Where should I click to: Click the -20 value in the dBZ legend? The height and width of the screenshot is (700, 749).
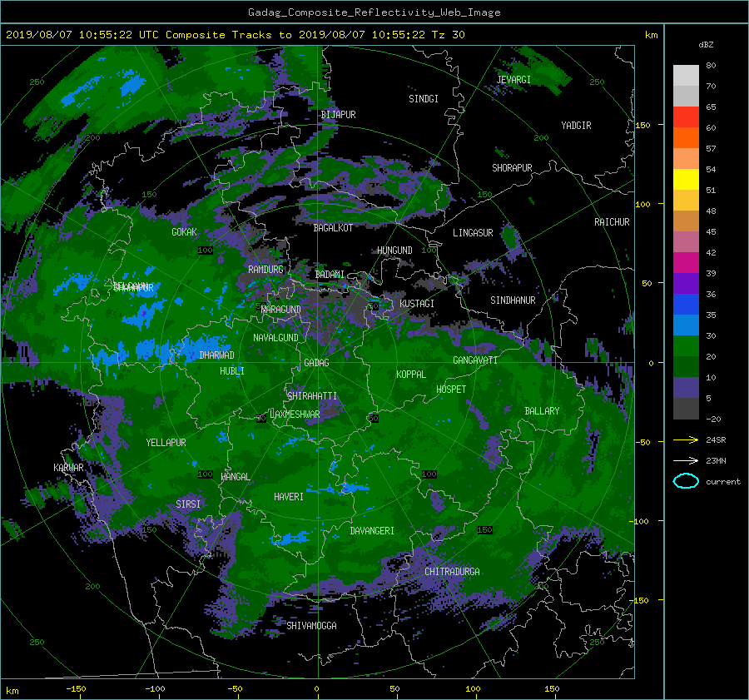[x=713, y=419]
